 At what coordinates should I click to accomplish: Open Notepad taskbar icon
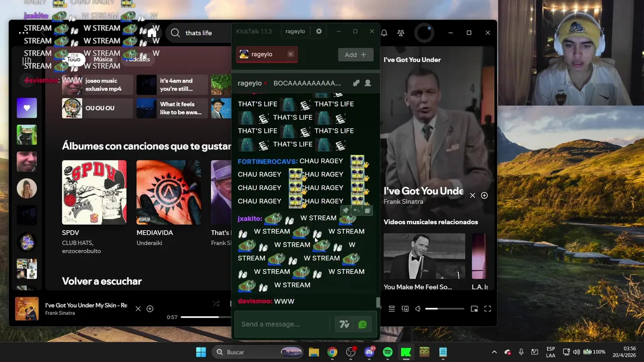click(x=443, y=352)
